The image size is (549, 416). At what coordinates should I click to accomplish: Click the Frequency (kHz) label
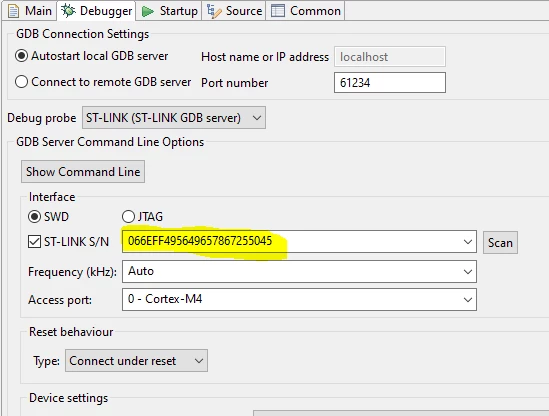(72, 272)
